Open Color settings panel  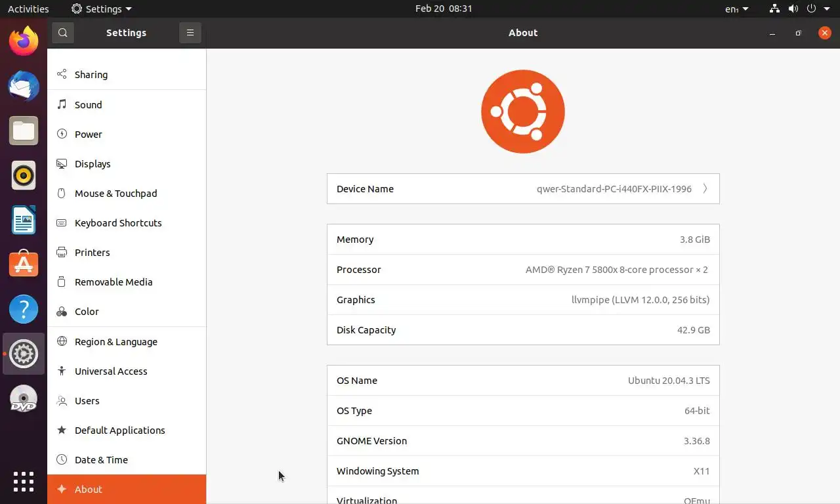[x=127, y=311]
